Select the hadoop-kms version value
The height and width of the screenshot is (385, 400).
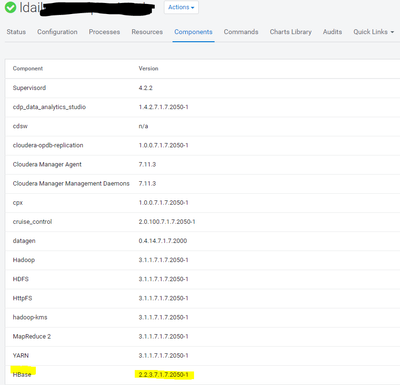pos(163,317)
